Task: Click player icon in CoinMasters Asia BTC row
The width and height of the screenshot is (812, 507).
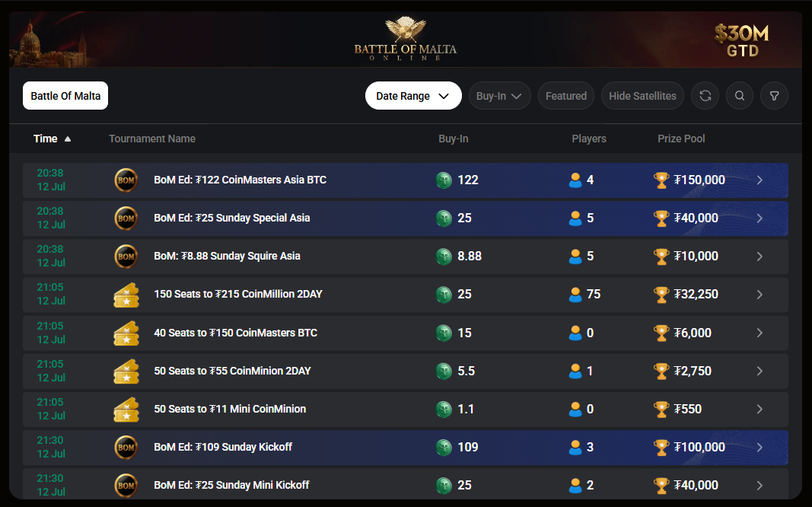Action: 575,180
